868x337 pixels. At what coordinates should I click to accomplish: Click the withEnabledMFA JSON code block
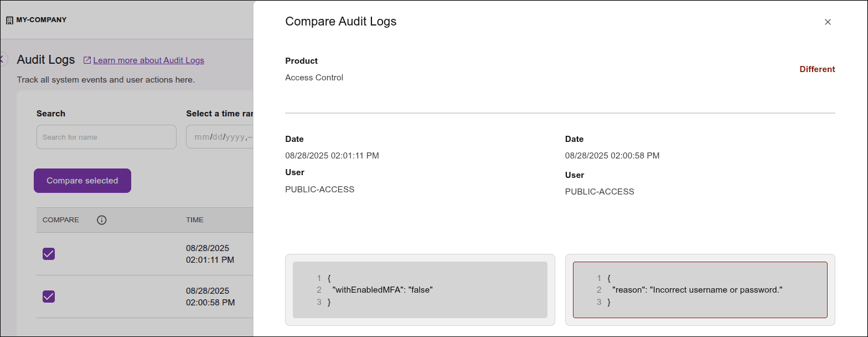pos(420,290)
